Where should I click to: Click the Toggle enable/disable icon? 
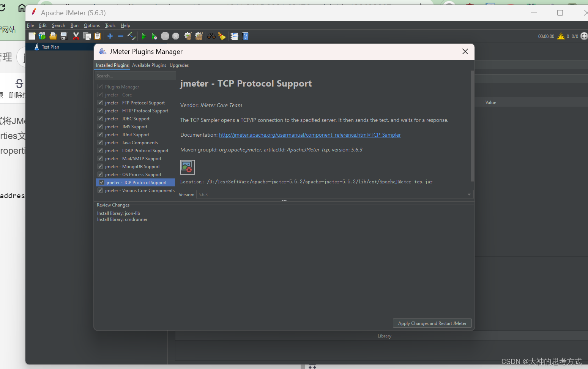click(x=131, y=36)
